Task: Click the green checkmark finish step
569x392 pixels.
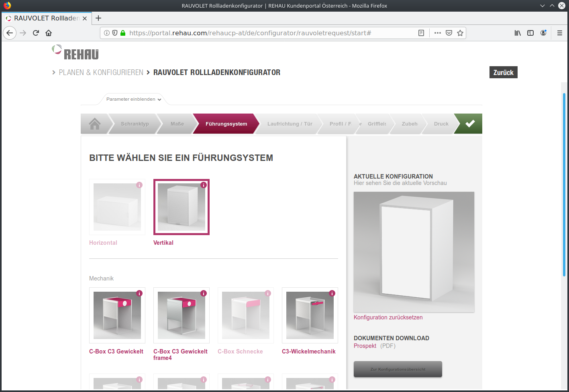Action: tap(469, 124)
